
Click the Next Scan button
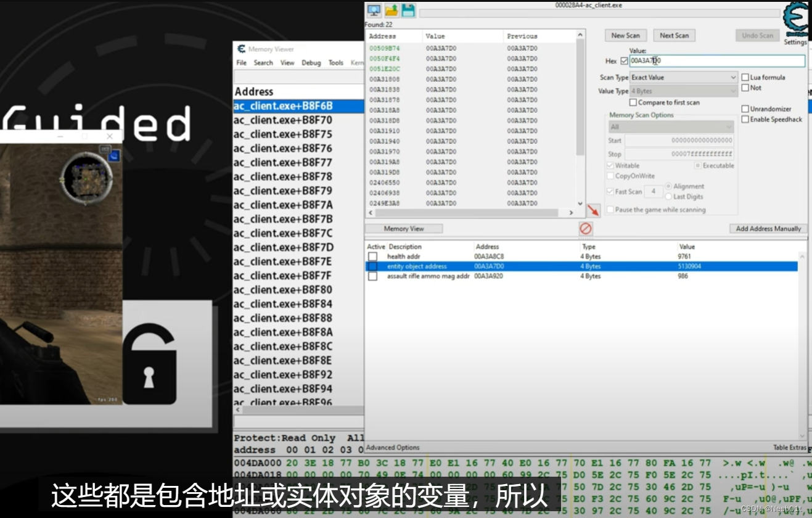coord(675,35)
